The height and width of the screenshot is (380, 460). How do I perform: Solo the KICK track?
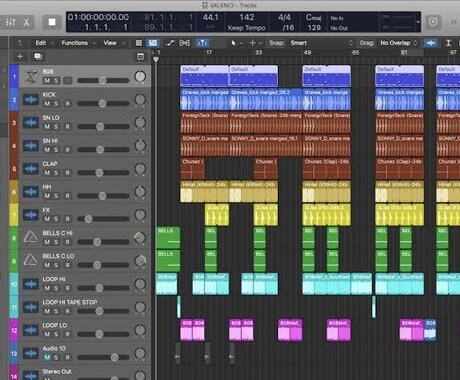[56, 104]
